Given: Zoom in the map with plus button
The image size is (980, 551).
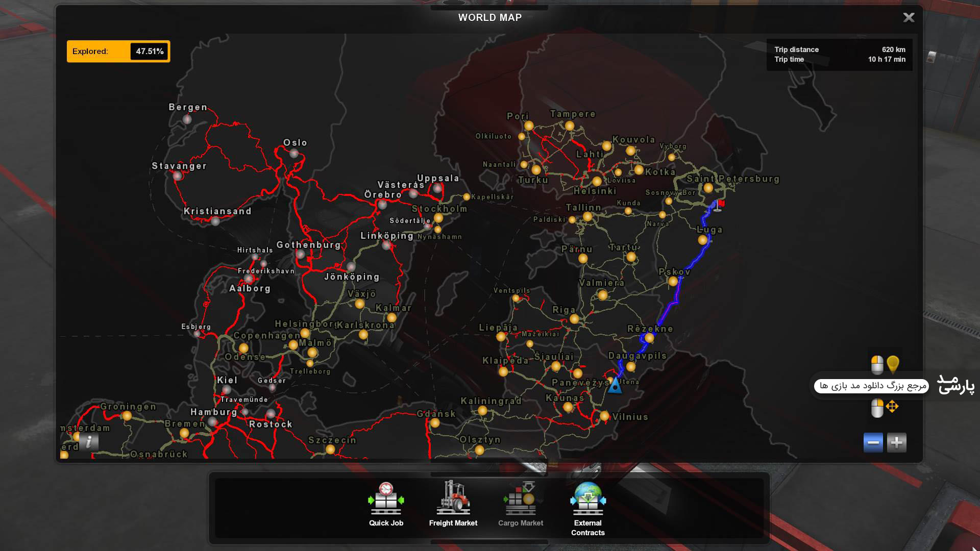Looking at the screenshot, I should click(897, 442).
